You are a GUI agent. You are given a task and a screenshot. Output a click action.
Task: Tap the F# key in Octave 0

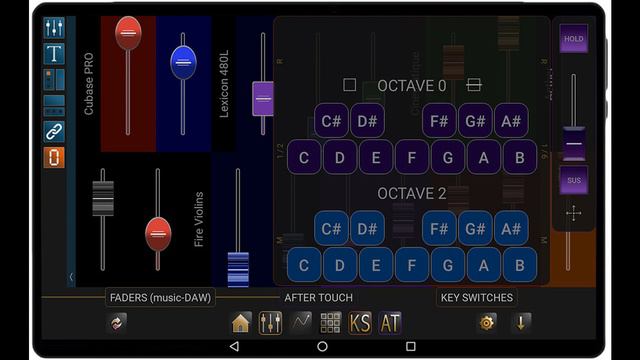click(439, 121)
